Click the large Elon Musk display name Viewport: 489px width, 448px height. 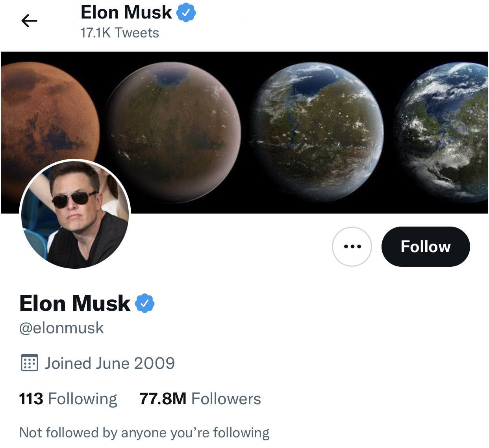[75, 303]
